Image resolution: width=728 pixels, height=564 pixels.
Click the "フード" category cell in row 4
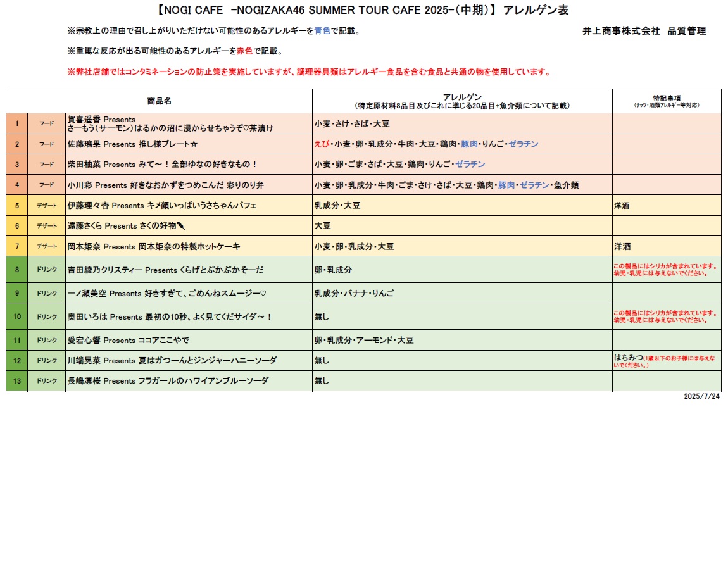tap(46, 185)
